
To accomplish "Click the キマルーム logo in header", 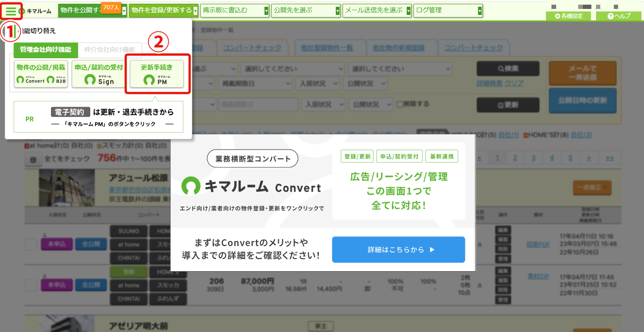I will pos(36,11).
